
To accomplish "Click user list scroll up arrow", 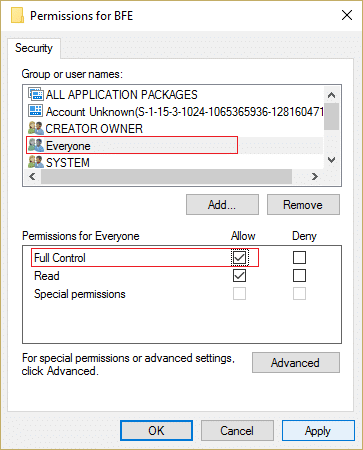I will [331, 95].
